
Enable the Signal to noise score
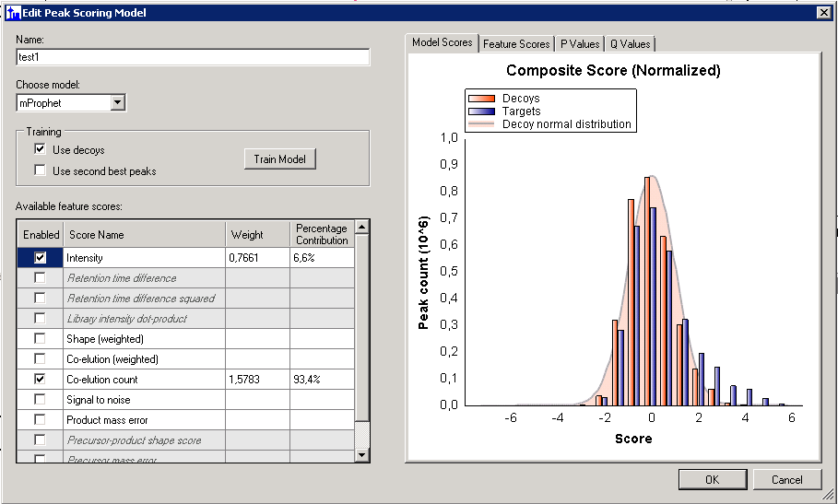(x=40, y=399)
